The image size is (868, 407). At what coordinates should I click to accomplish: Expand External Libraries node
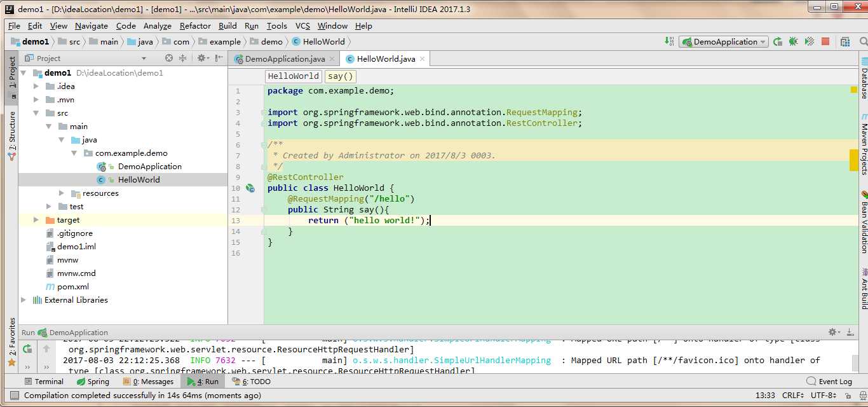[x=24, y=300]
